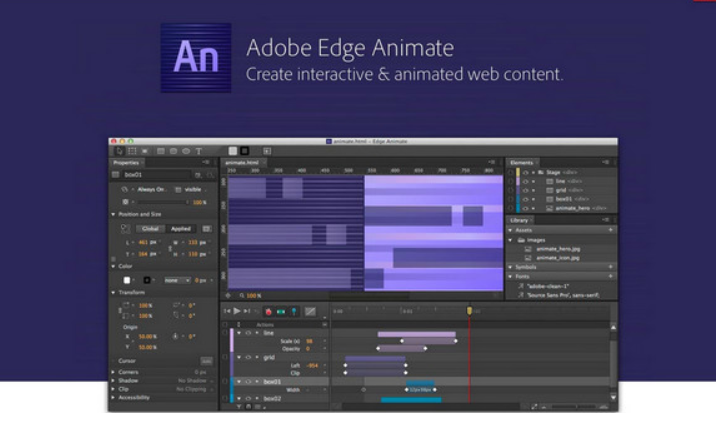
Task: Select the Ellipse tool
Action: [x=186, y=151]
